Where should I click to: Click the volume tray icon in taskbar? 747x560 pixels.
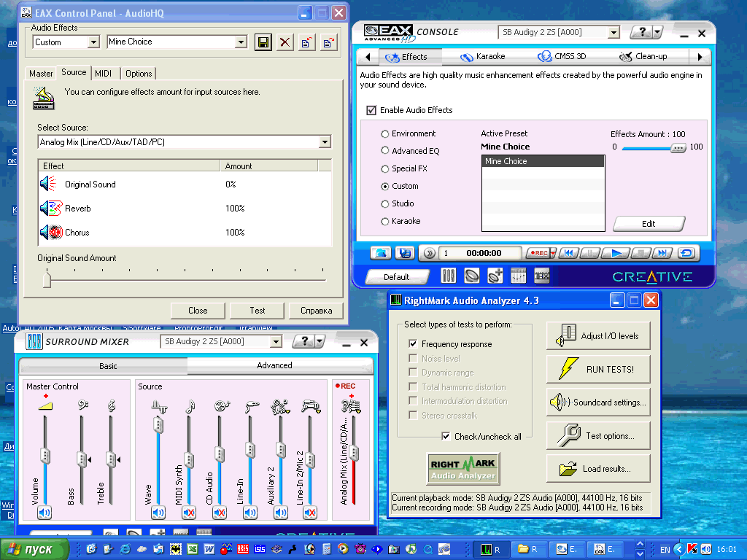click(705, 549)
